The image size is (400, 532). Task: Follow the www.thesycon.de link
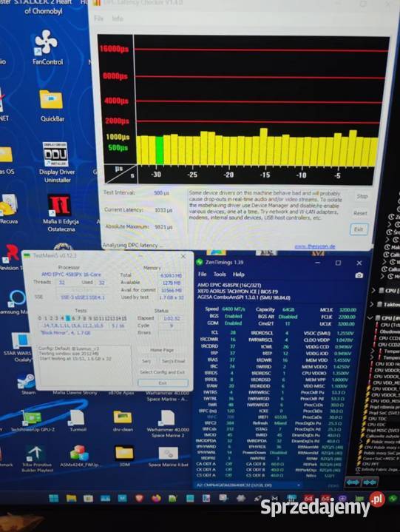coord(314,246)
